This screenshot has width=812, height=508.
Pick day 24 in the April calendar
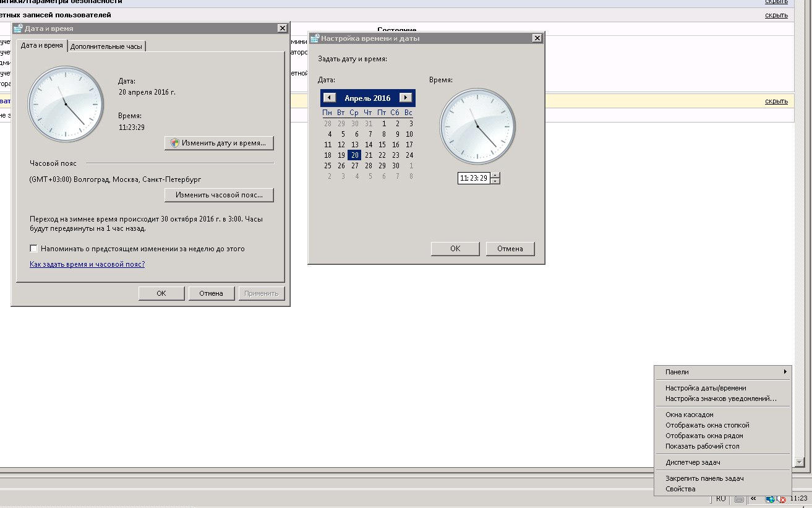(x=409, y=155)
